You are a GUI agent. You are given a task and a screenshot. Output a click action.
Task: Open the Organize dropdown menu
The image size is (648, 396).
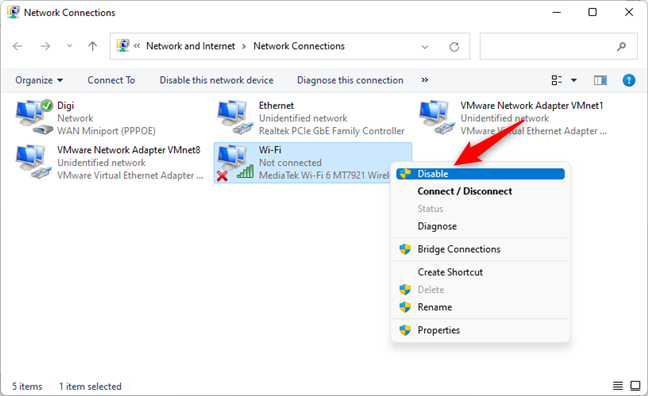pyautogui.click(x=39, y=80)
